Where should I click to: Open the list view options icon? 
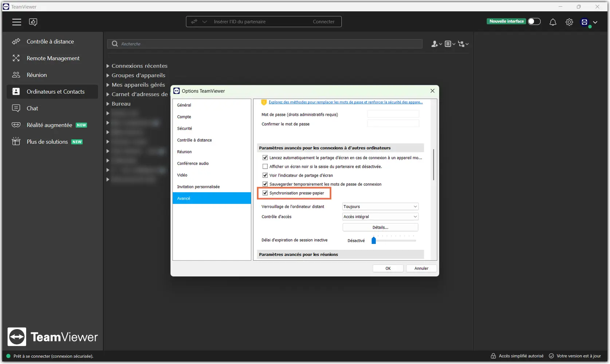pyautogui.click(x=450, y=44)
